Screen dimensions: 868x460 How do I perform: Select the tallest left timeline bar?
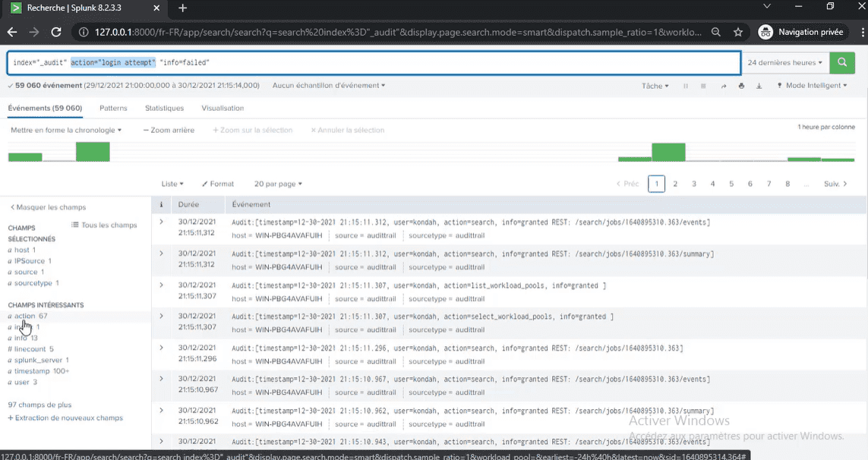(x=93, y=152)
